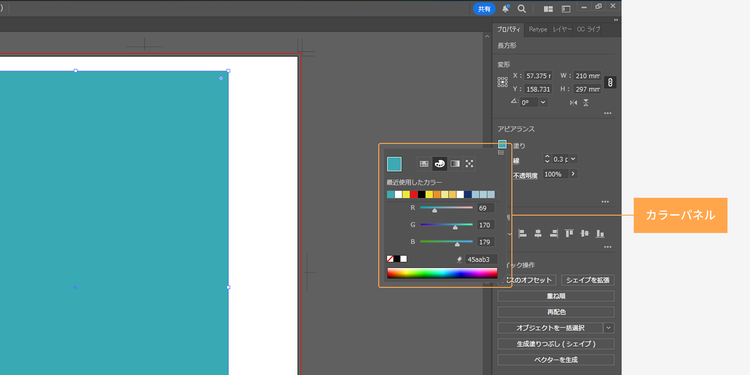Select the color mixer palette icon

pos(440,164)
